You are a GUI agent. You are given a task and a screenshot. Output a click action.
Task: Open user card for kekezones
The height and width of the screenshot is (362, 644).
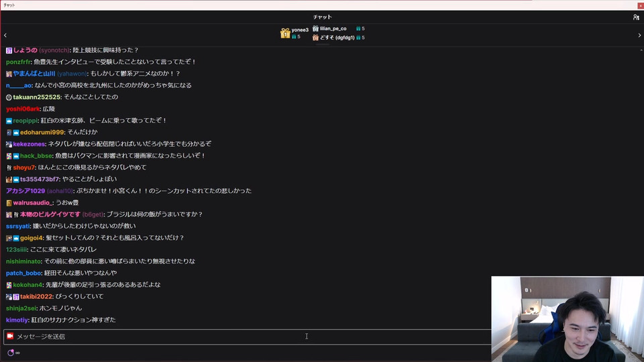tap(29, 144)
